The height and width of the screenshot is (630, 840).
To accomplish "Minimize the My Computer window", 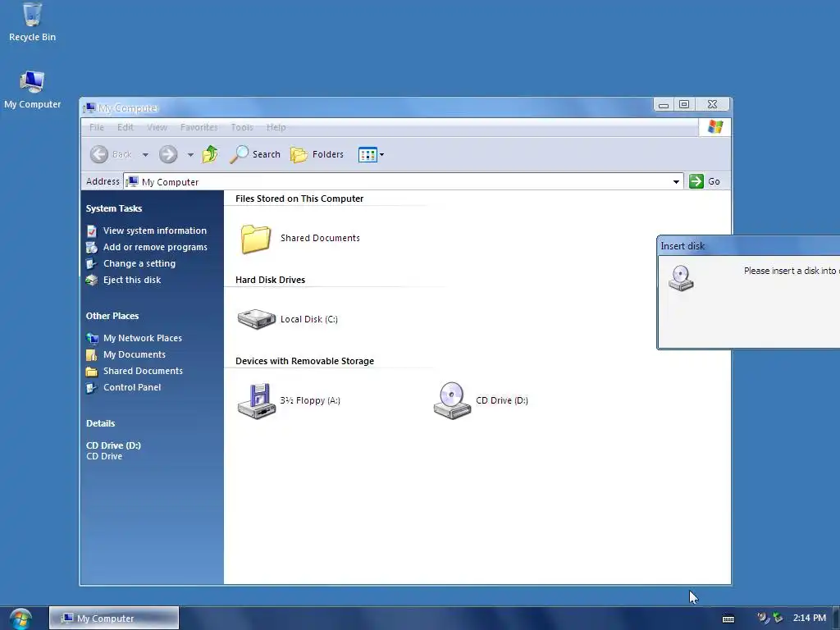I will click(x=663, y=105).
